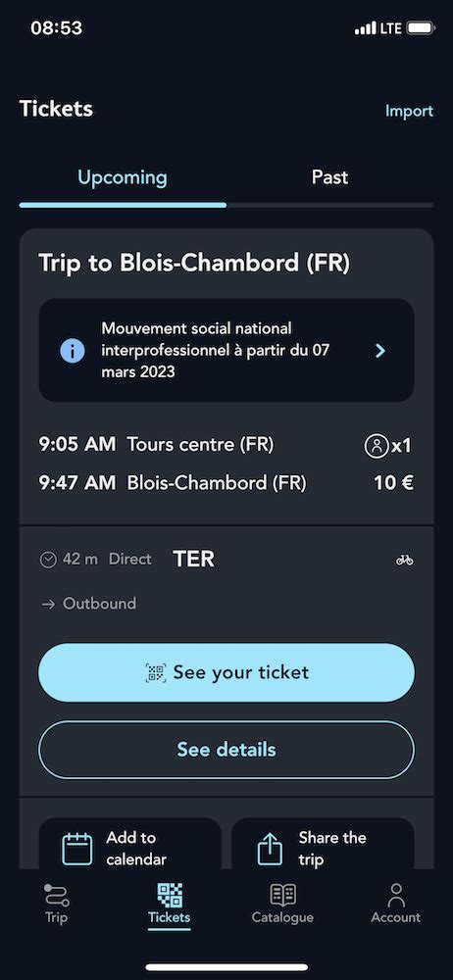The width and height of the screenshot is (453, 980).
Task: Open the Trip tab in bottom bar
Action: tap(56, 904)
